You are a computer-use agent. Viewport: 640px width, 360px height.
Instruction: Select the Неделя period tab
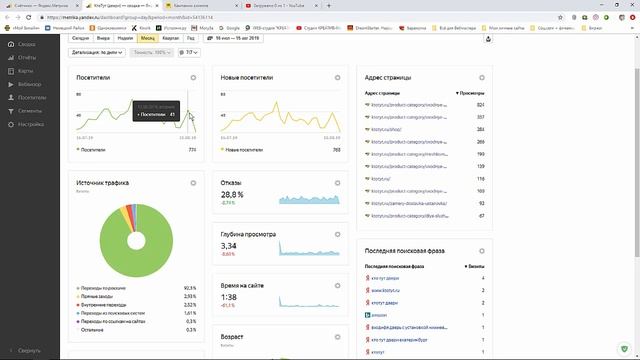(x=125, y=38)
